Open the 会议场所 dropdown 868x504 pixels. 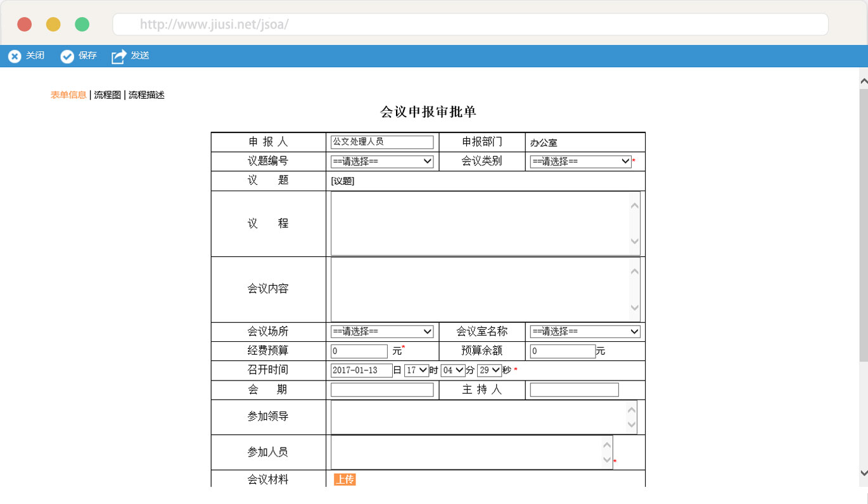(x=382, y=332)
